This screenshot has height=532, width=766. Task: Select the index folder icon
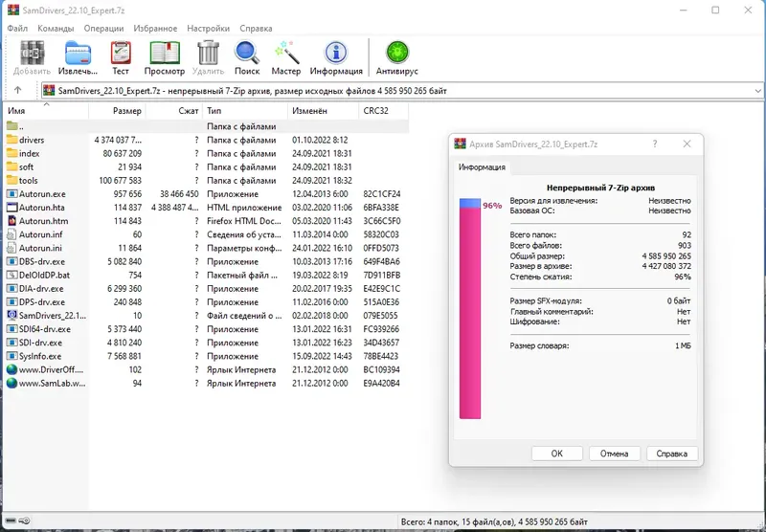point(11,153)
